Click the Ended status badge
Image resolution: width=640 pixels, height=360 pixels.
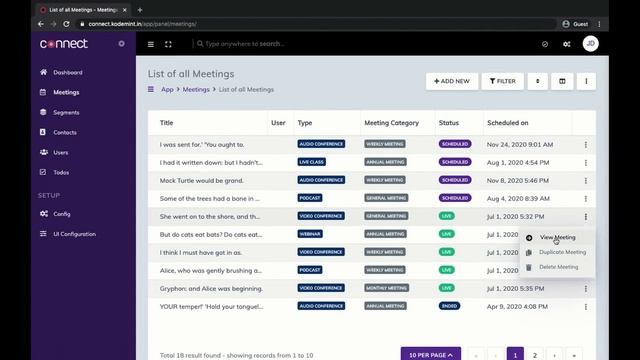(x=449, y=306)
